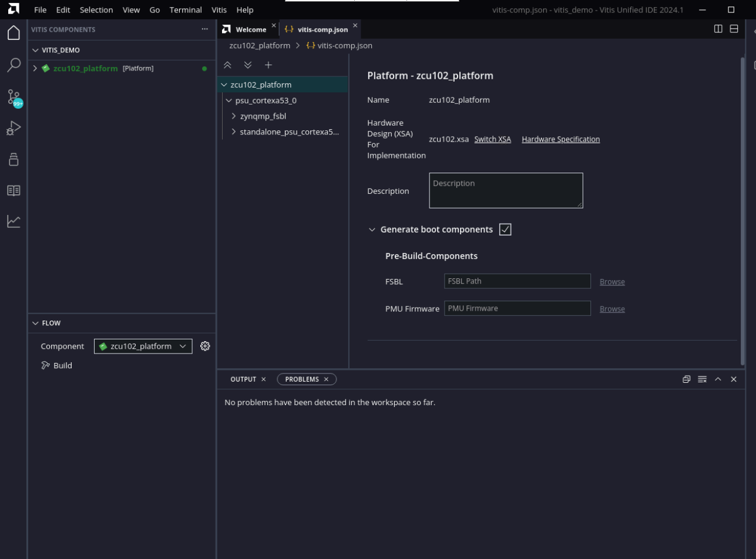Open panel view in new window icon
Screen dimensions: 756x559
point(686,379)
